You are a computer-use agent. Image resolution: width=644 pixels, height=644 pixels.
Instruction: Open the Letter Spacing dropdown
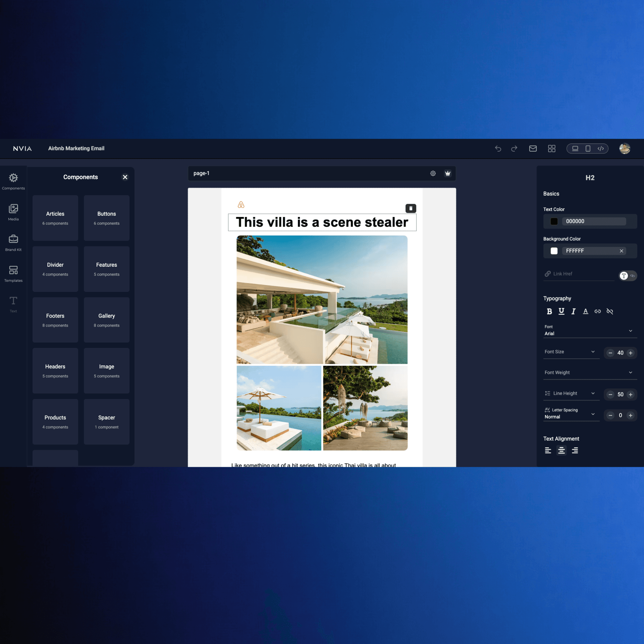[571, 414]
